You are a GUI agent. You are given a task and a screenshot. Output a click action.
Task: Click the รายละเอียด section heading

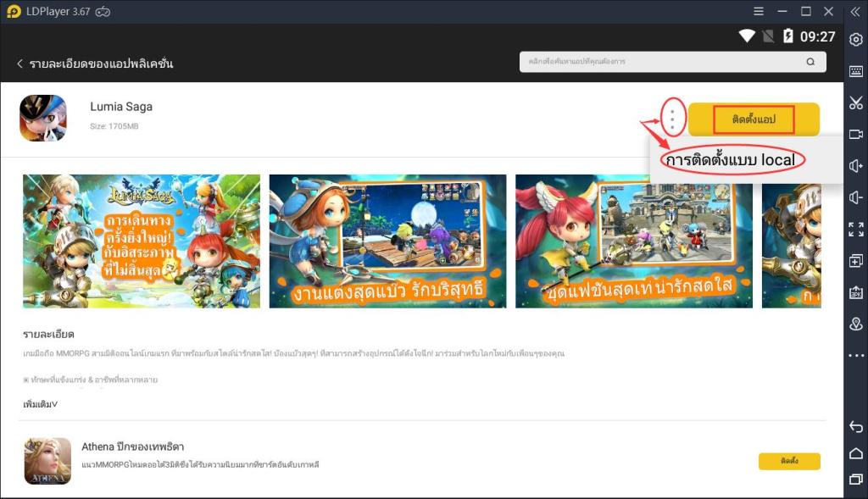coord(48,334)
